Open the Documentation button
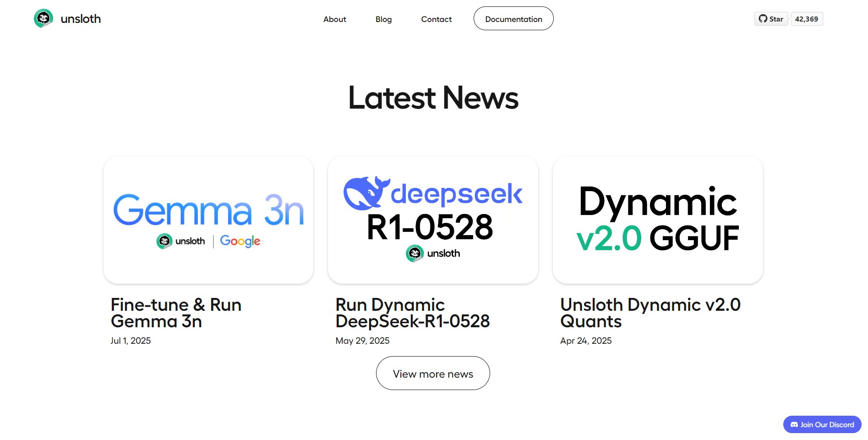Image resolution: width=868 pixels, height=440 pixels. coord(513,19)
